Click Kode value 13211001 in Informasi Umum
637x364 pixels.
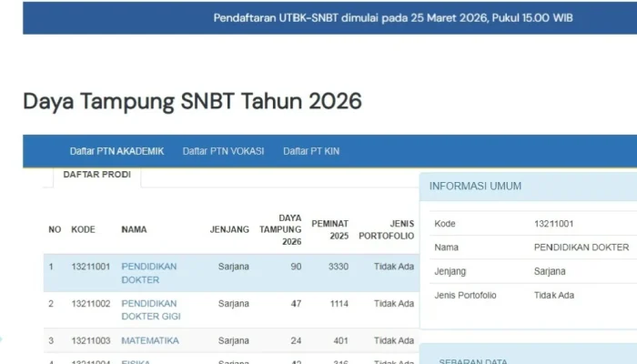[x=553, y=224]
